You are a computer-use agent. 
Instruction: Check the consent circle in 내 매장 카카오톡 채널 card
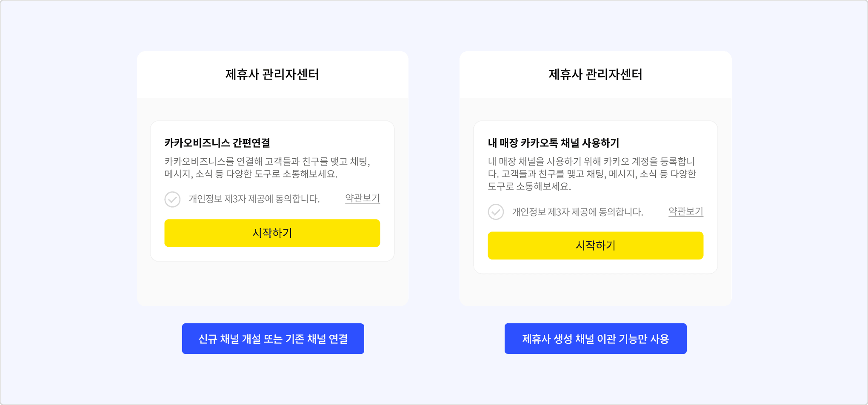pyautogui.click(x=496, y=212)
